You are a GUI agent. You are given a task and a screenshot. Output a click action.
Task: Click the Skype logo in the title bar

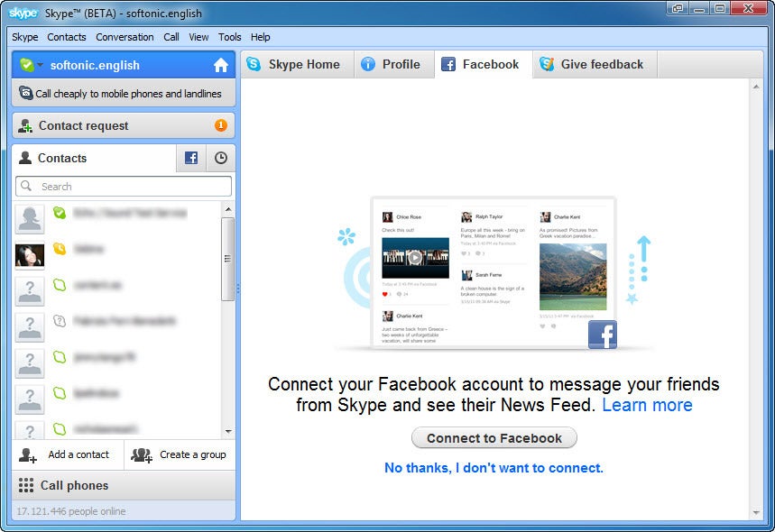pos(23,14)
